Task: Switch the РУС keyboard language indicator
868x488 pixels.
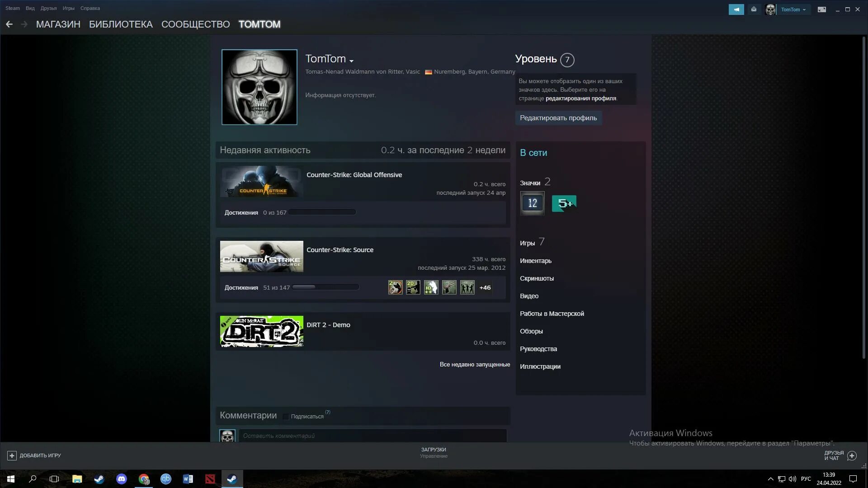Action: [x=806, y=479]
